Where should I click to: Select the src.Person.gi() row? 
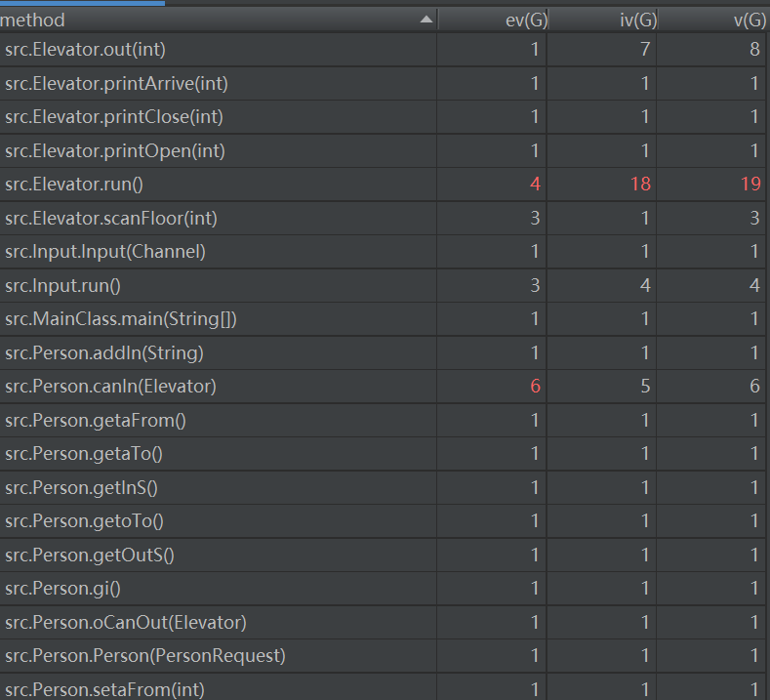[x=383, y=588]
